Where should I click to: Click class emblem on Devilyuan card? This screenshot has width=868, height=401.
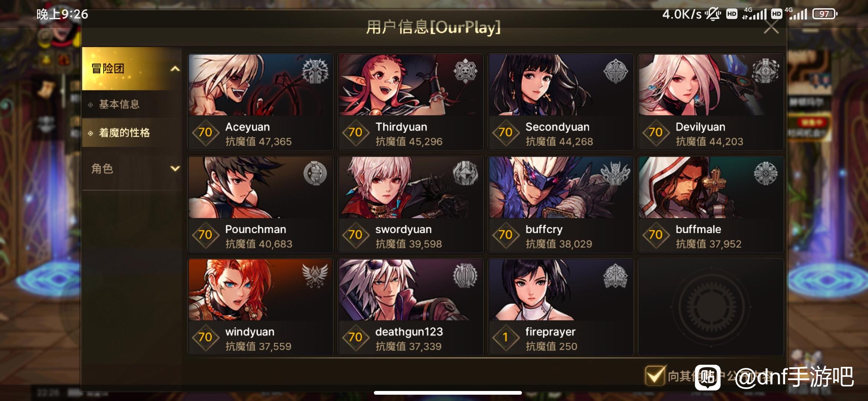[765, 71]
